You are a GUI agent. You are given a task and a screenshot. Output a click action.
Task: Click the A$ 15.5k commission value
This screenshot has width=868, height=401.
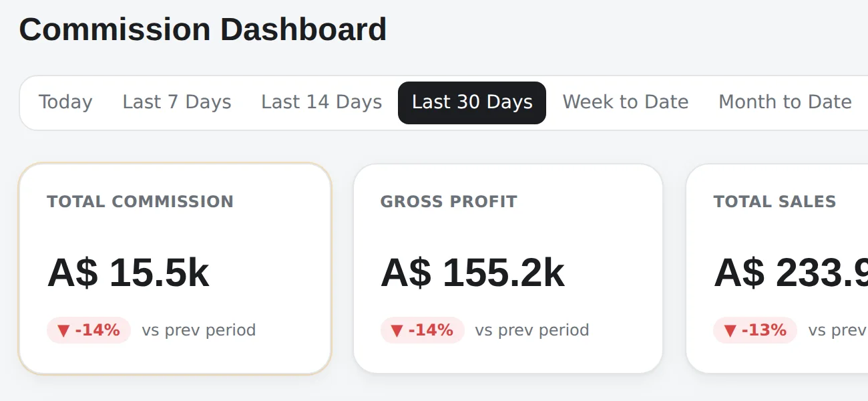128,273
